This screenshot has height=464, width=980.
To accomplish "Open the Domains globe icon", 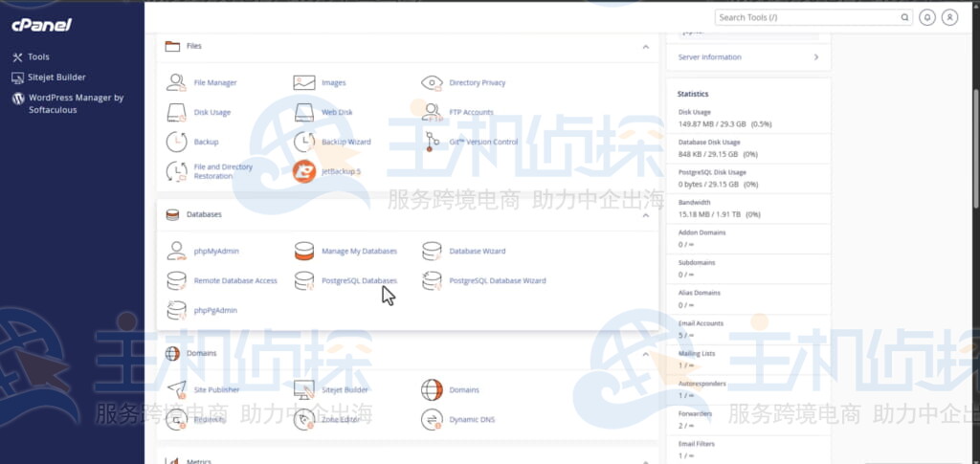I will click(x=432, y=389).
